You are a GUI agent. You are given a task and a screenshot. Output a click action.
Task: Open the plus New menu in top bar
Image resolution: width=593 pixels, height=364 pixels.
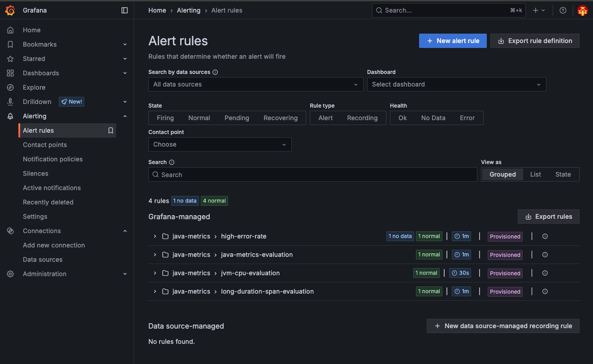click(539, 10)
